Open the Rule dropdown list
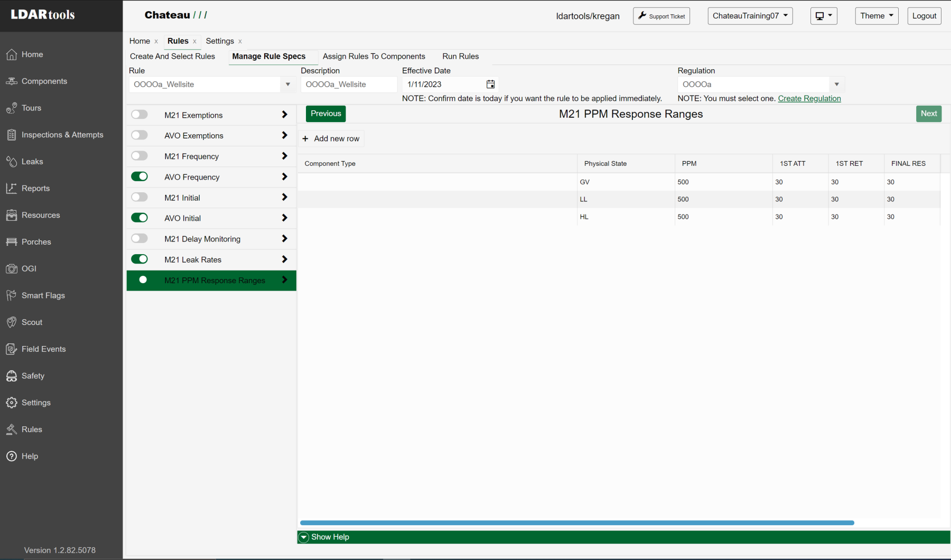Viewport: 951px width, 560px height. [x=287, y=85]
